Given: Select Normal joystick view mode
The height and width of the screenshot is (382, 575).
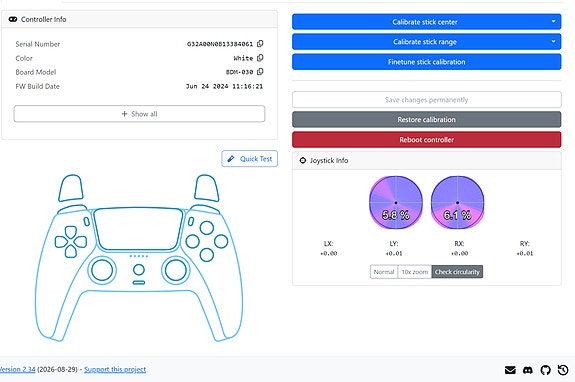Looking at the screenshot, I should coord(384,272).
